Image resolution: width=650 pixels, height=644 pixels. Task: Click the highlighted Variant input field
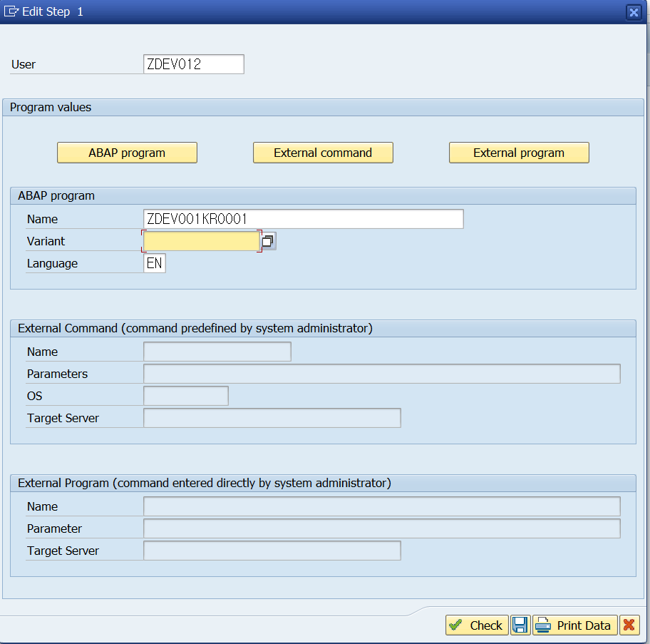pos(200,241)
